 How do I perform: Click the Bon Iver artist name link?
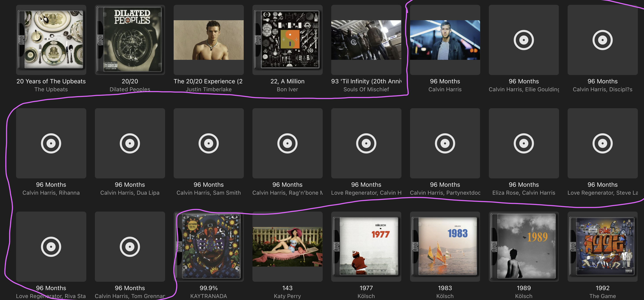click(287, 89)
